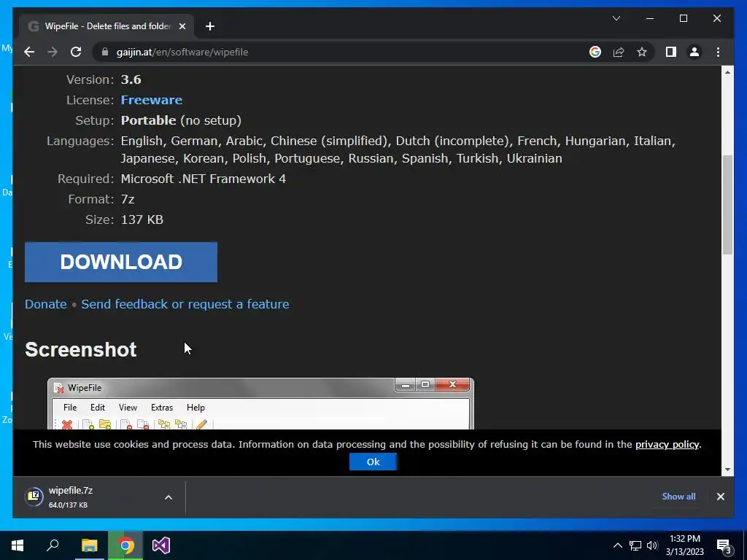This screenshot has height=560, width=747.
Task: Reload the gaijin.at page
Action: coord(76,52)
